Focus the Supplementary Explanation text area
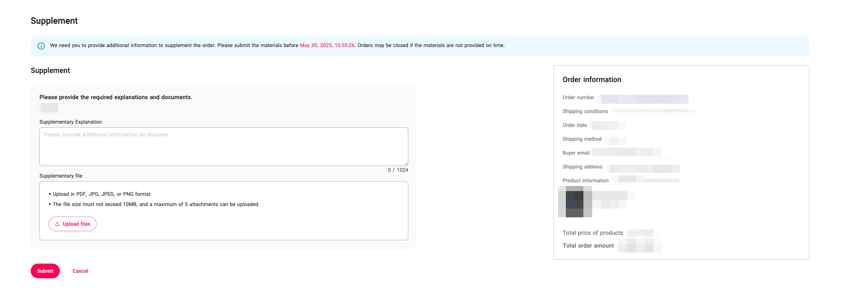Viewport: 868px width, 299px height. point(223,147)
